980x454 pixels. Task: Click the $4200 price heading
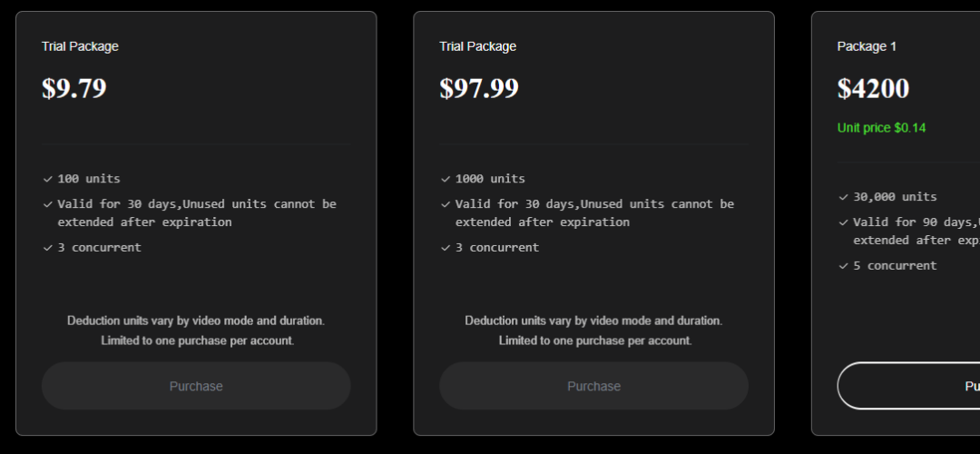873,88
